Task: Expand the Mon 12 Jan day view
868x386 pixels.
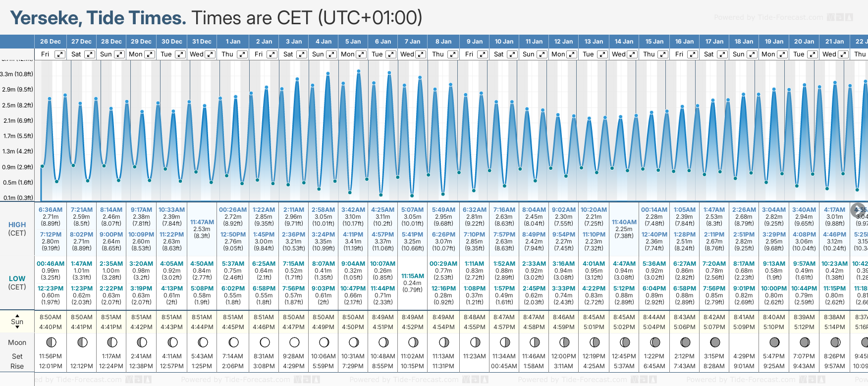Action: click(x=572, y=54)
